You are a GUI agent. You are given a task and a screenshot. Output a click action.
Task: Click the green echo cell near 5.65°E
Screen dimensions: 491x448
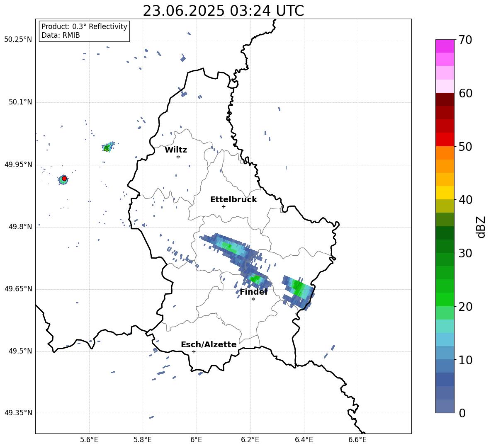(x=107, y=147)
